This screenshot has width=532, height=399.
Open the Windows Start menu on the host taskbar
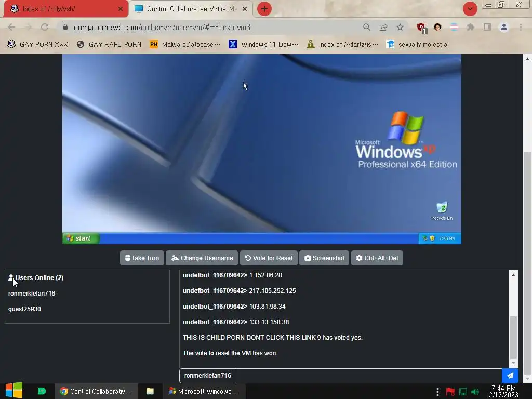tap(14, 391)
